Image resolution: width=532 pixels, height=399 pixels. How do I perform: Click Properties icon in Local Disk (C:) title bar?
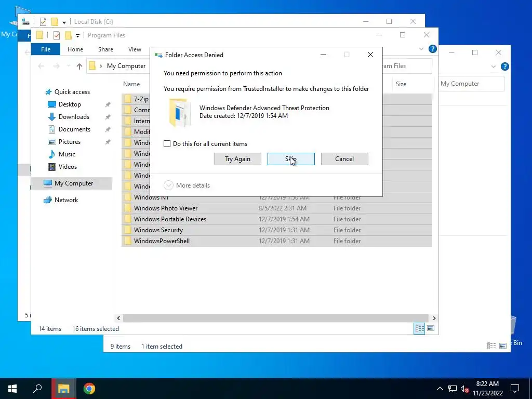[x=43, y=22]
